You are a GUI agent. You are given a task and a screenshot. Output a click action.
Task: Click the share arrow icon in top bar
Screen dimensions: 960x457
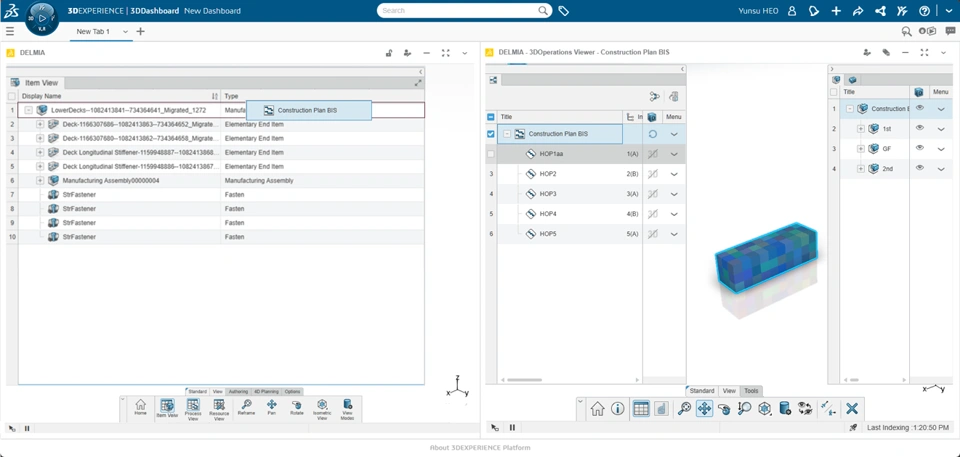(858, 11)
